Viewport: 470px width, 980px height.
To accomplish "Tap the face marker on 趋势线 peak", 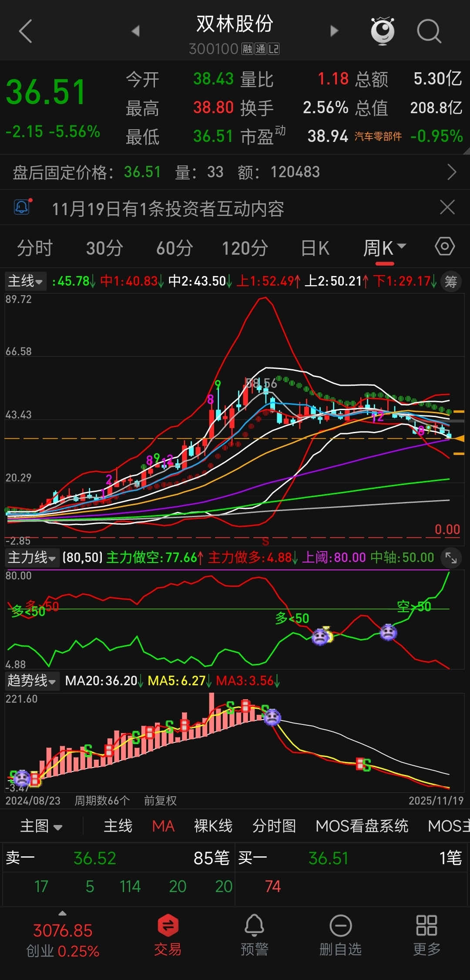I will (x=272, y=717).
